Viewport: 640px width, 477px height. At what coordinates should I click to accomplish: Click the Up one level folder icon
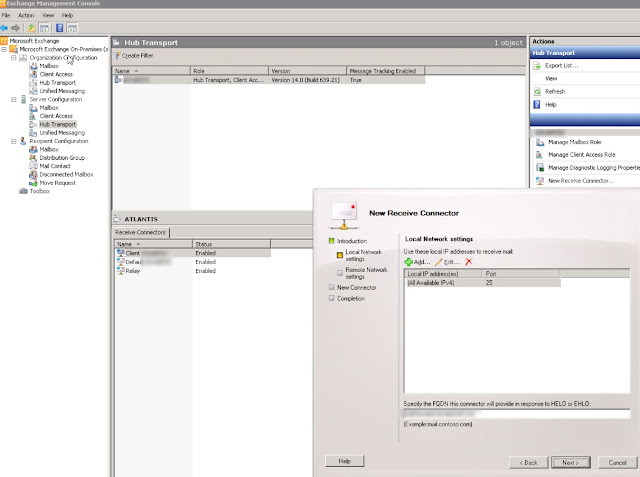click(31, 28)
